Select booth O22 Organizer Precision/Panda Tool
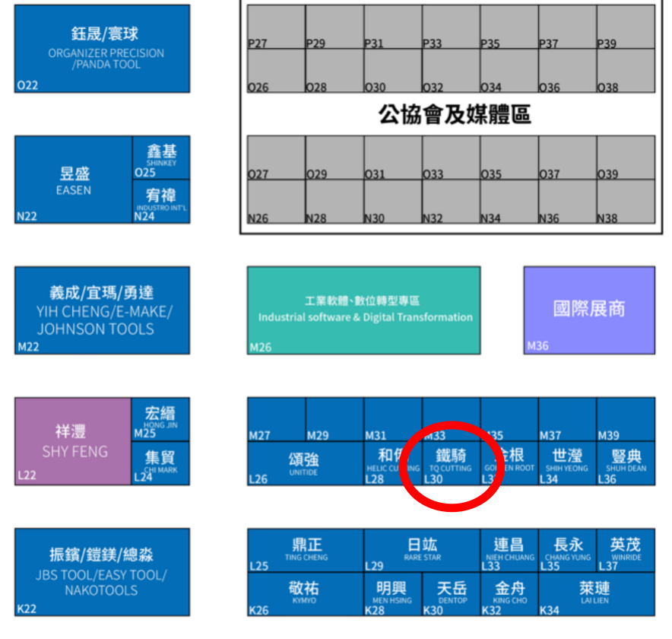672x639 pixels. (x=102, y=49)
